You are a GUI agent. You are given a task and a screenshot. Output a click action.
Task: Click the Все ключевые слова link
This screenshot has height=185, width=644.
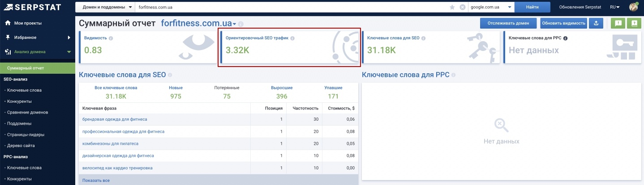116,88
